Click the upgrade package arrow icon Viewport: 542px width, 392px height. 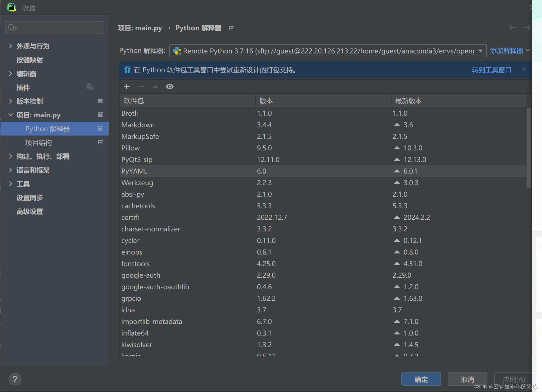pos(155,86)
